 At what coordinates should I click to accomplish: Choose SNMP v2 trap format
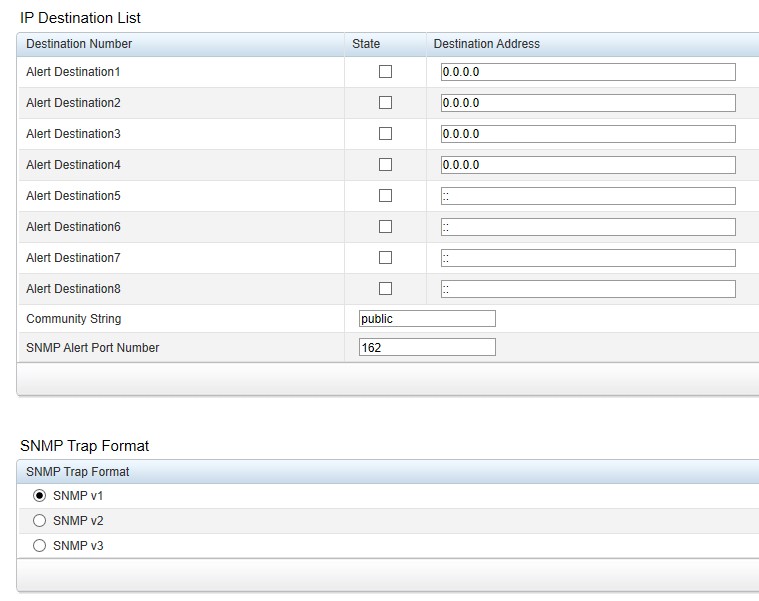[x=39, y=521]
